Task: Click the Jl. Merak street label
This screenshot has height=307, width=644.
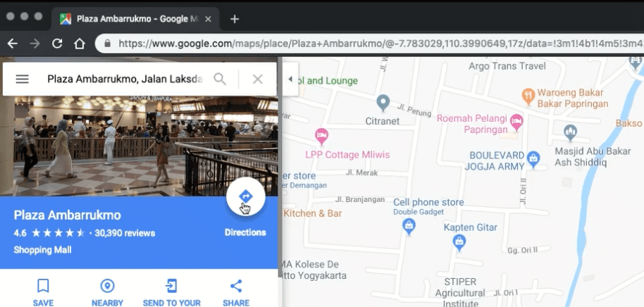Action: tap(361, 173)
